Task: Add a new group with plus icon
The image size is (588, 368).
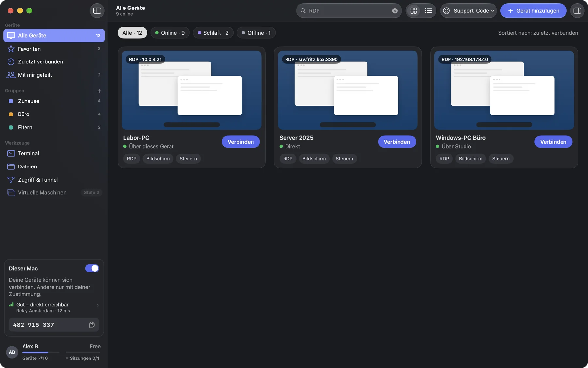Action: [99, 91]
